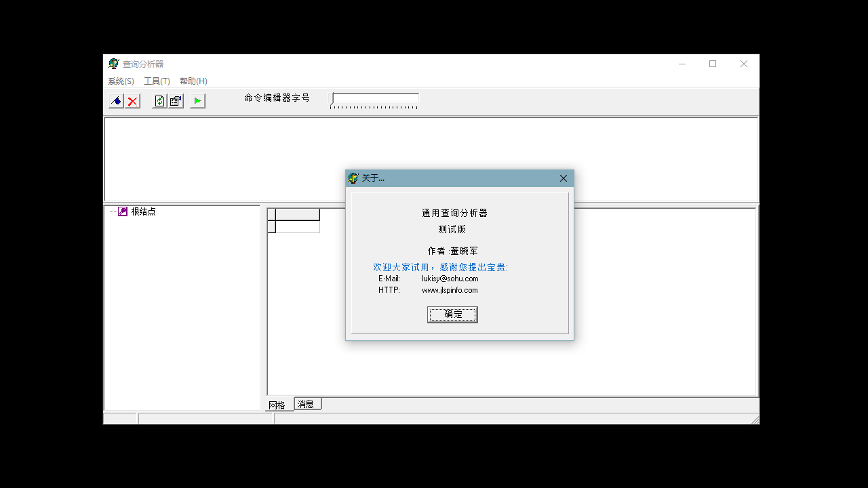Image resolution: width=868 pixels, height=488 pixels.
Task: Open the 系统(S) menu
Action: click(120, 81)
